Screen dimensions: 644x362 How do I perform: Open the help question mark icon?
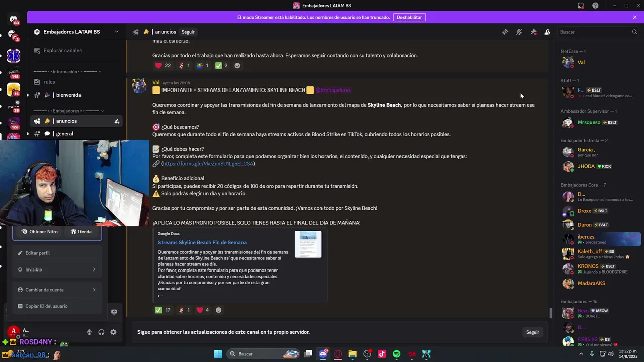point(595,6)
